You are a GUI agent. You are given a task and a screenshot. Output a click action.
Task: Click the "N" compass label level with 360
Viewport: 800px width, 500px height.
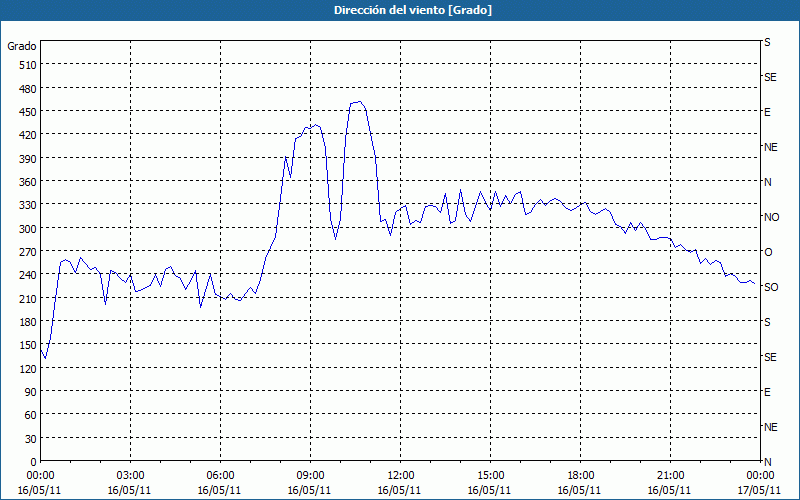(768, 182)
